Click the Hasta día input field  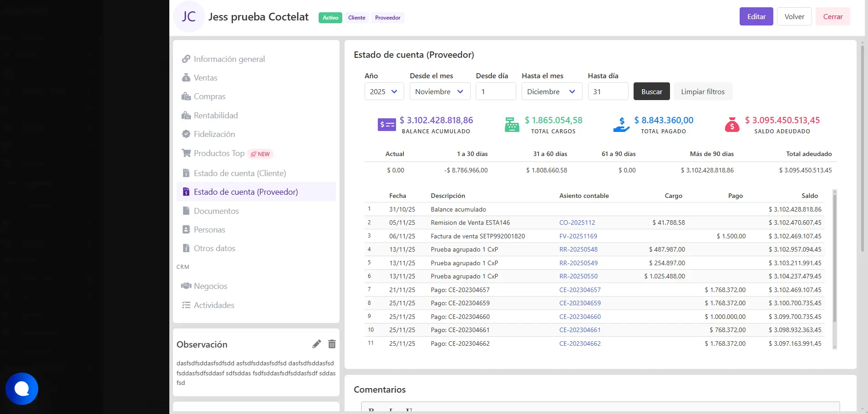[x=608, y=91]
